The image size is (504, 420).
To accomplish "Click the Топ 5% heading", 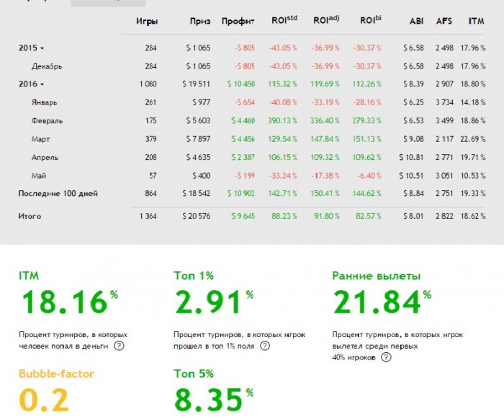I will [194, 374].
